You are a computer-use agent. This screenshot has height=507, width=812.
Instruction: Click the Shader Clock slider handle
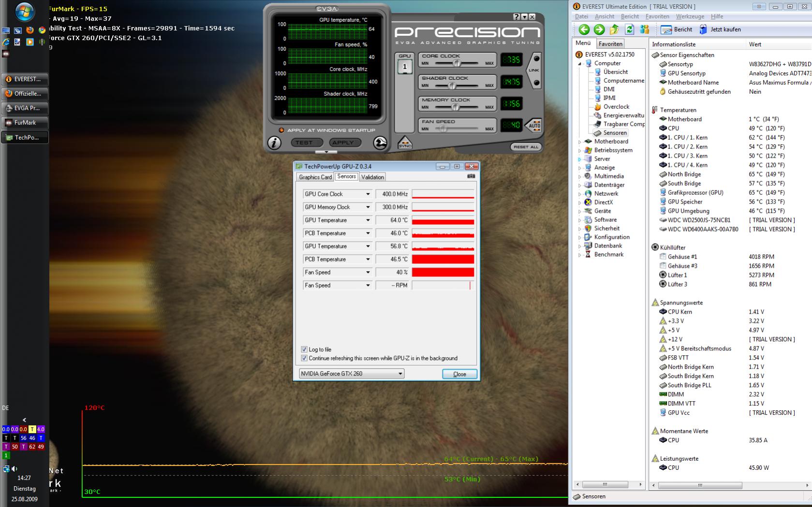point(452,86)
